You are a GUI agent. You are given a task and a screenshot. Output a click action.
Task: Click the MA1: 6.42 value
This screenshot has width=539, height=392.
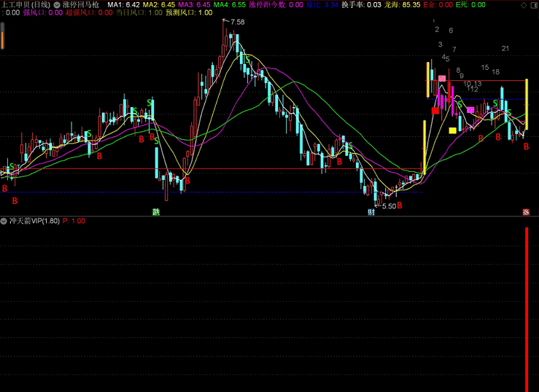click(x=123, y=5)
